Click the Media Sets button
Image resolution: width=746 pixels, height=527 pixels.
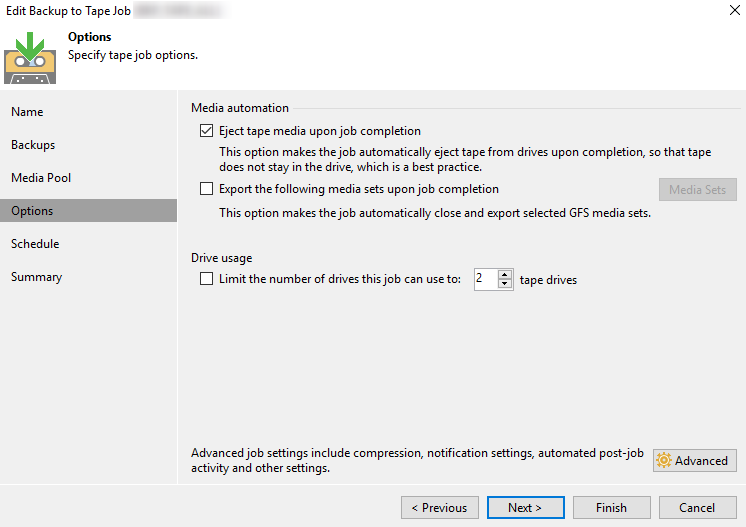click(697, 190)
